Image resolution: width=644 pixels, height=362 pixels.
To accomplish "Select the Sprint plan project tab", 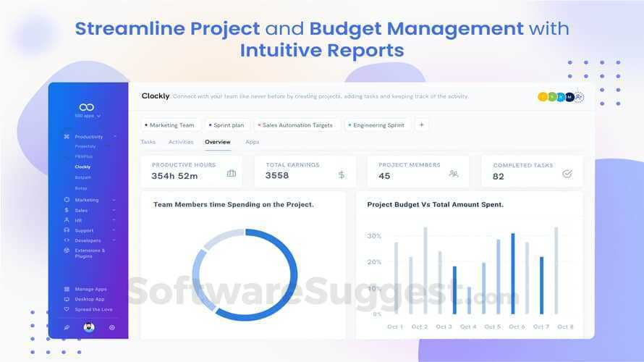I will click(x=226, y=125).
